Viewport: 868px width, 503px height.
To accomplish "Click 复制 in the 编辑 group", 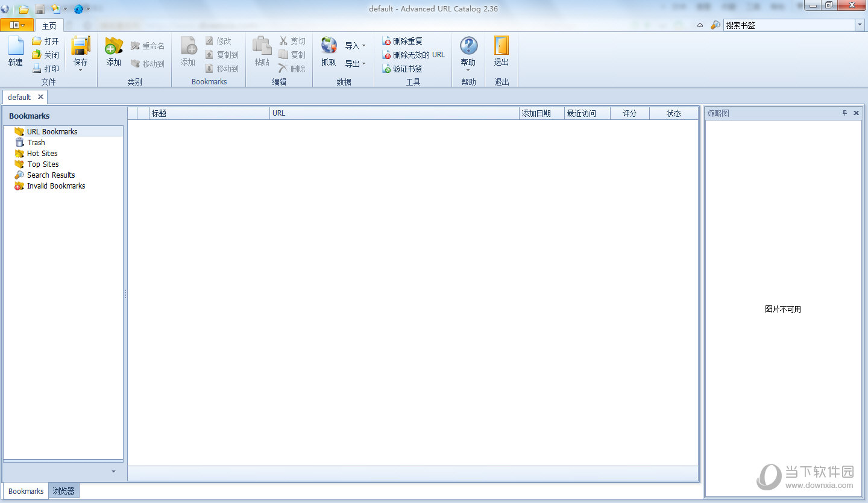I will [x=292, y=55].
